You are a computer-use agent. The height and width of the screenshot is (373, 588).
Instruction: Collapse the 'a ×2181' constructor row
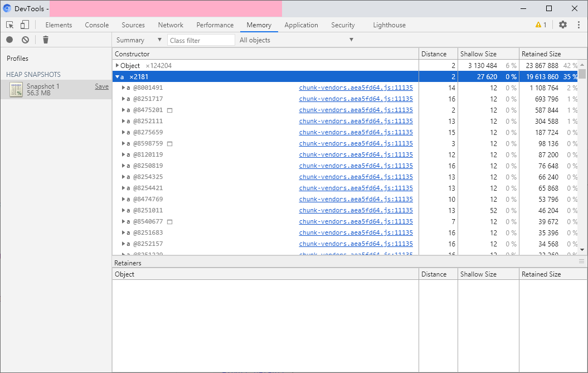click(117, 77)
